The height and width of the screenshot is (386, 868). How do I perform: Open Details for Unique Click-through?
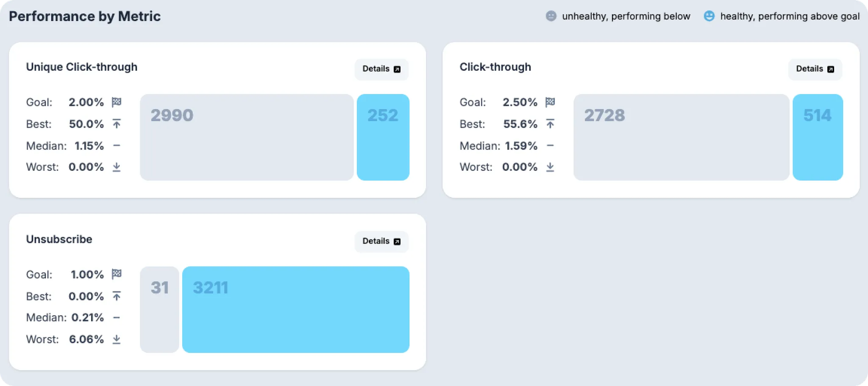[x=381, y=69]
